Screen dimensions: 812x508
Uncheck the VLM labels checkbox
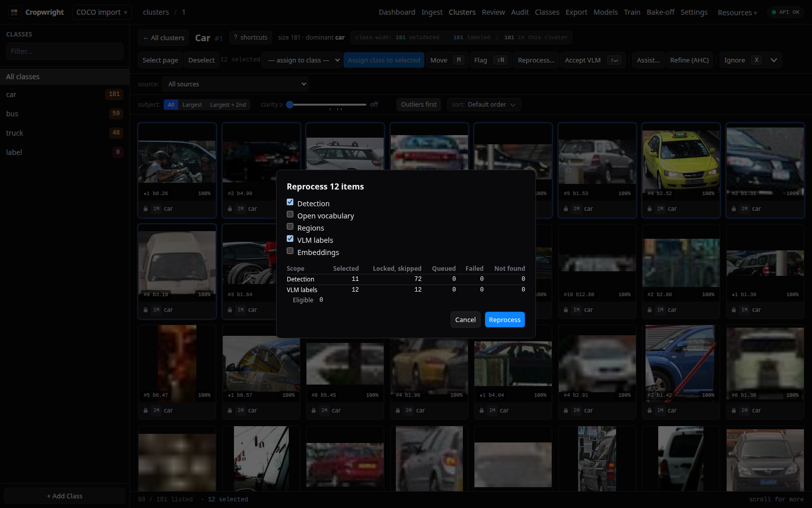pos(290,239)
